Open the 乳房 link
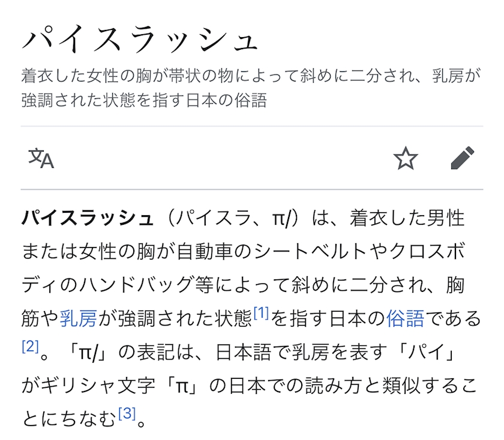 coord(78,318)
